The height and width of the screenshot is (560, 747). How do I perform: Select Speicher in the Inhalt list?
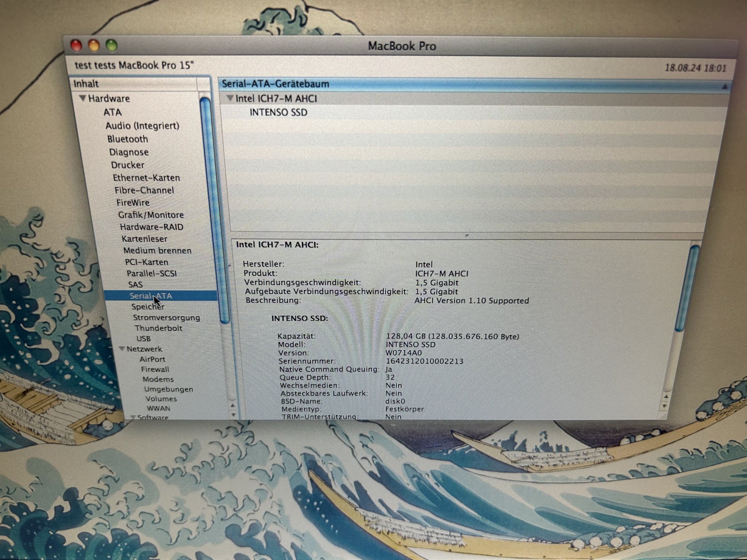pyautogui.click(x=148, y=307)
